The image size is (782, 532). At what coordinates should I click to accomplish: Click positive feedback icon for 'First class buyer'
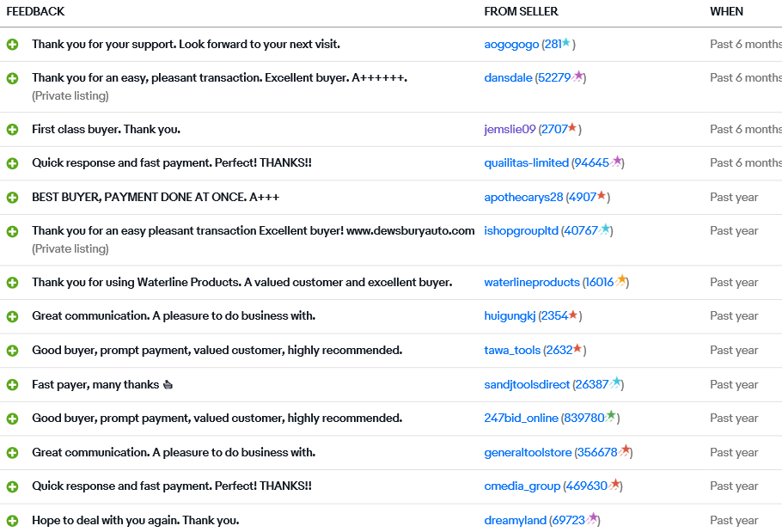(12, 130)
